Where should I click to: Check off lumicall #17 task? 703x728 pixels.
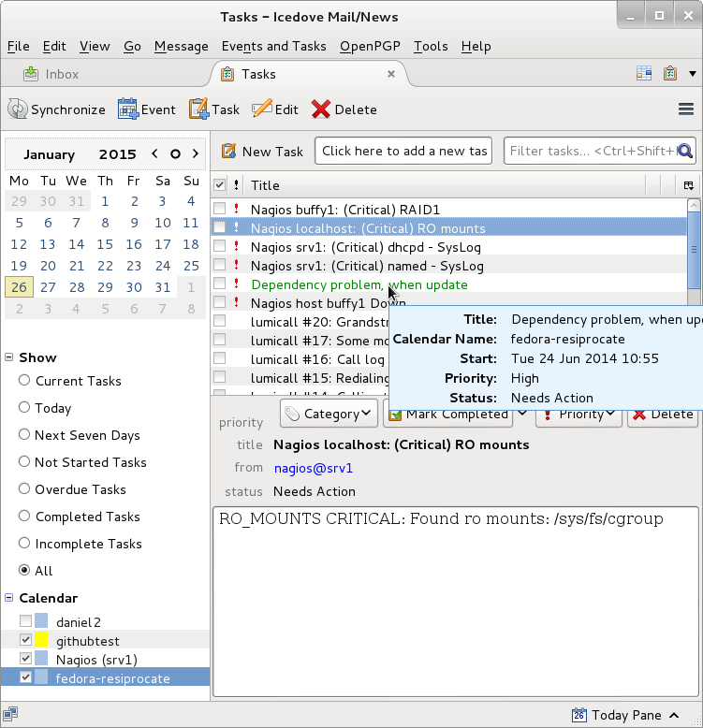pyautogui.click(x=219, y=340)
